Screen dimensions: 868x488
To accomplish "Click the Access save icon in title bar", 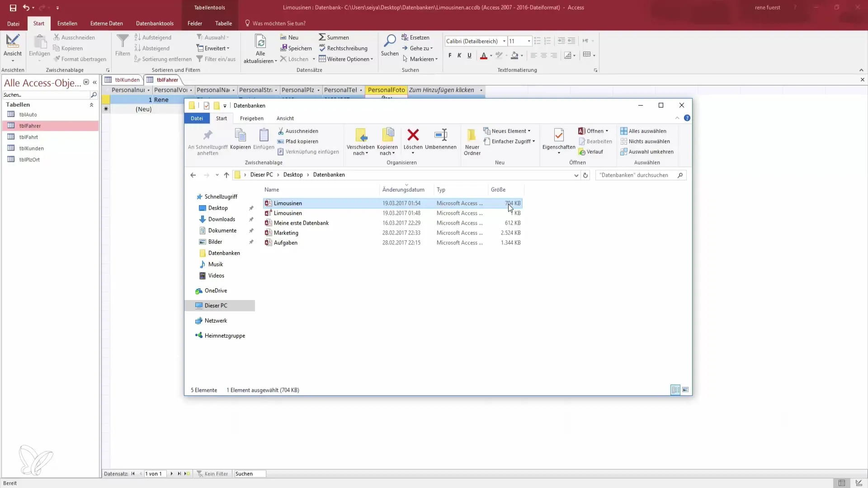I will (x=13, y=8).
